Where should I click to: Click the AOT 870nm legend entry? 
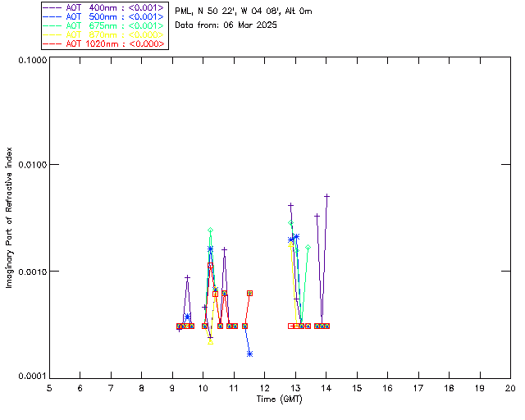tap(103, 34)
